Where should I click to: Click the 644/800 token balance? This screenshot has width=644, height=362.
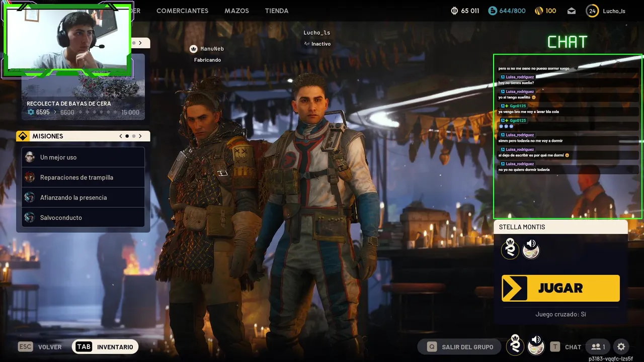pos(512,11)
